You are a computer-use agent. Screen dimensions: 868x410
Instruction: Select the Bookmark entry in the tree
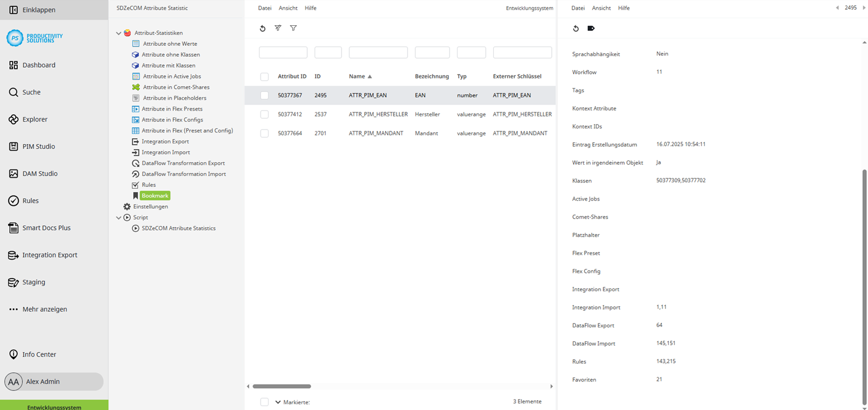click(x=154, y=196)
